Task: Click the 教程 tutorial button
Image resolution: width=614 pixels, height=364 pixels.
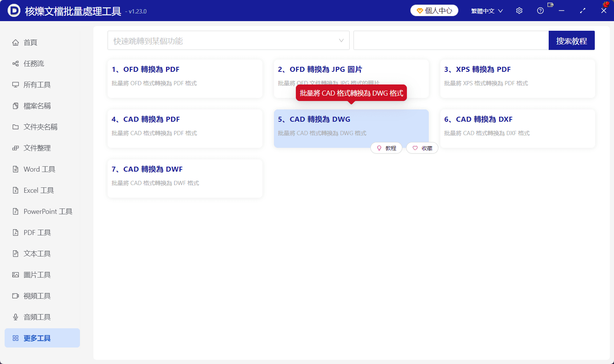Action: pos(386,148)
